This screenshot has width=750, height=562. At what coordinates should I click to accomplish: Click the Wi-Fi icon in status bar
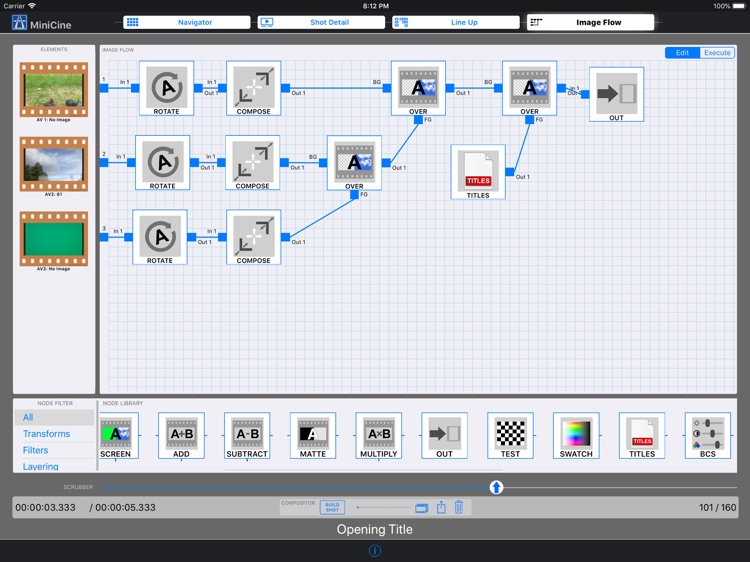(x=32, y=6)
